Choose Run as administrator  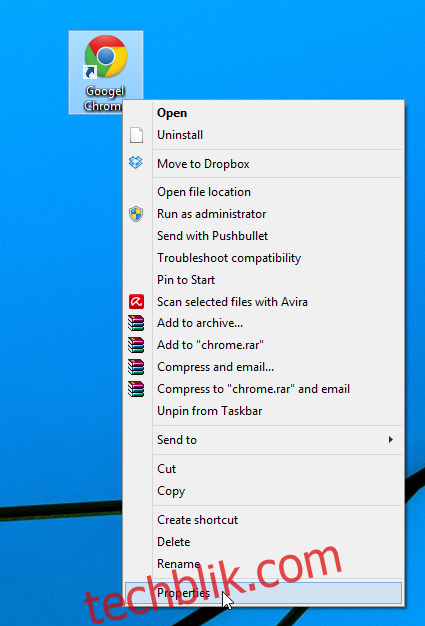click(x=263, y=214)
